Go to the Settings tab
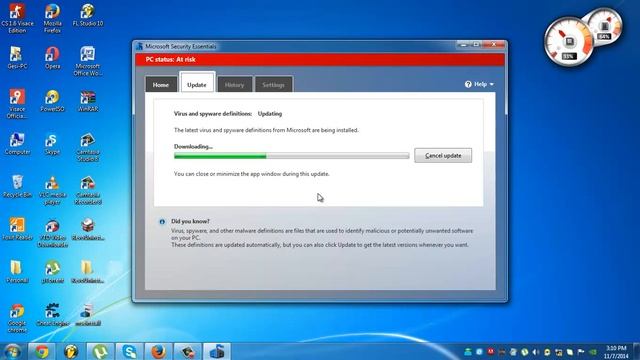The width and height of the screenshot is (640, 360). (273, 84)
